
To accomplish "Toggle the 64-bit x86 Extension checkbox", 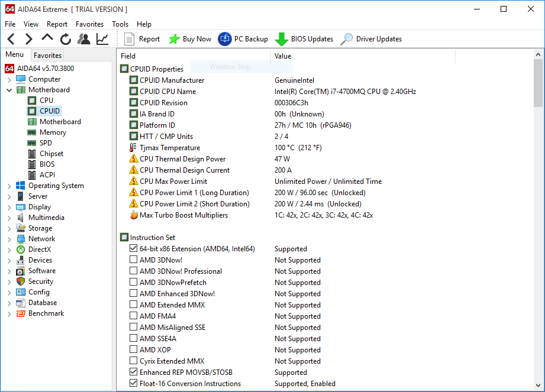I will (134, 248).
